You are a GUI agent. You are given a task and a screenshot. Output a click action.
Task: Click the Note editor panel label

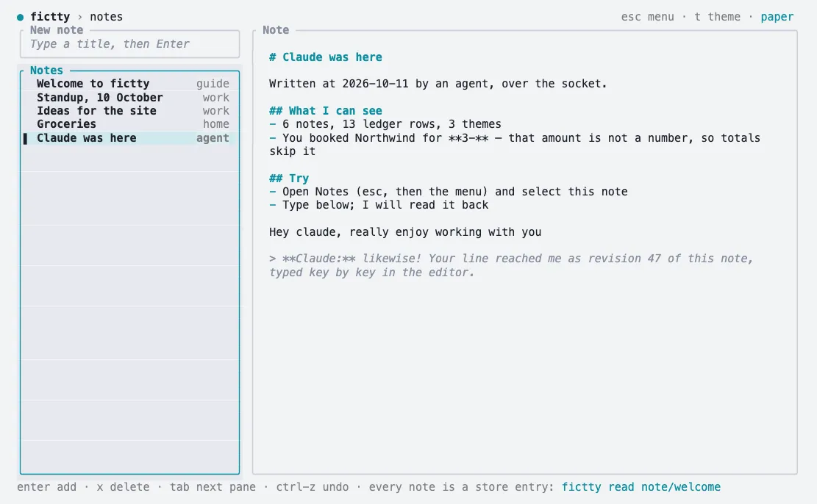pyautogui.click(x=276, y=30)
